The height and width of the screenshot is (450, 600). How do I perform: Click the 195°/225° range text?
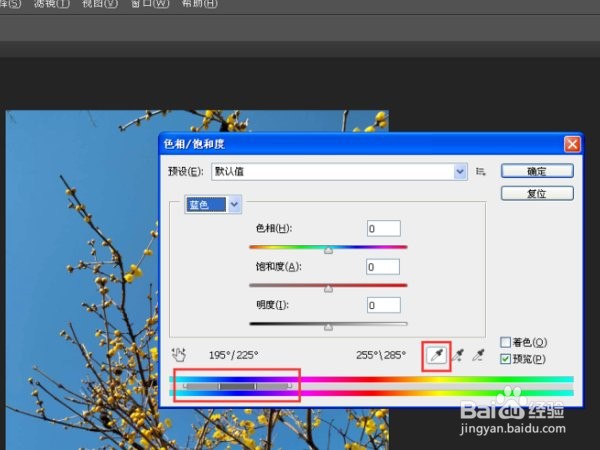pos(233,355)
